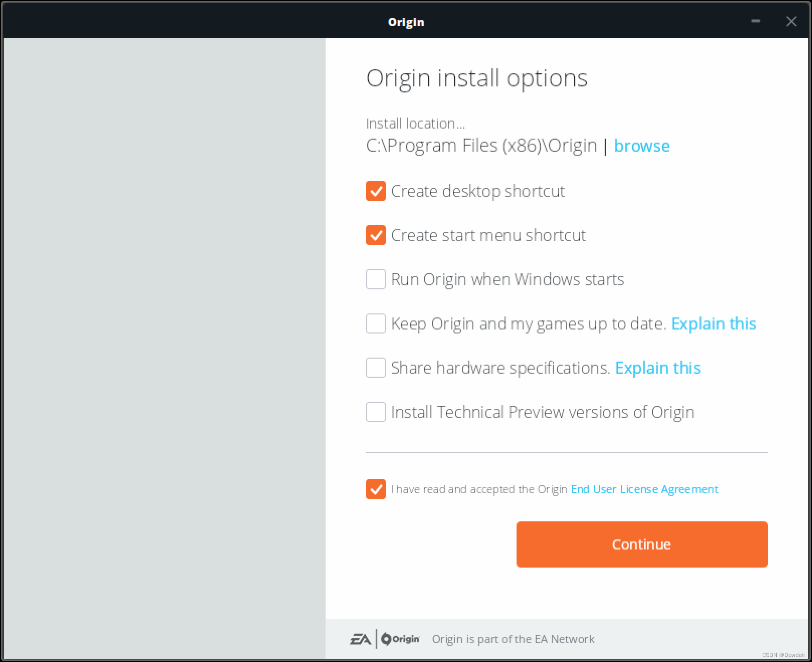Click Origin is part of the EA Network text

click(513, 639)
